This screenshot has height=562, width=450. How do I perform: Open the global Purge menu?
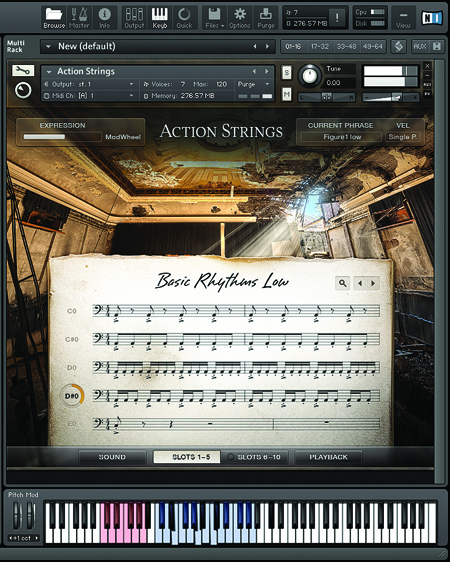click(265, 18)
